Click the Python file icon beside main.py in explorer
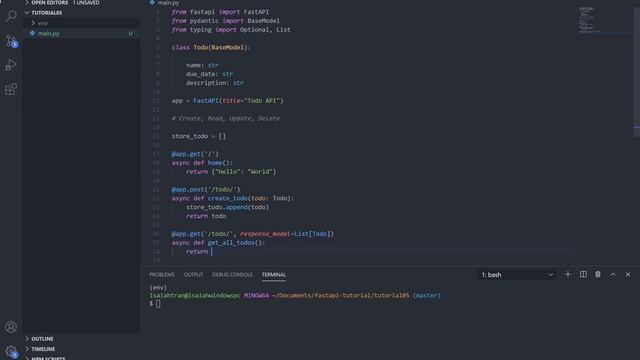The height and width of the screenshot is (360, 640). [x=32, y=33]
